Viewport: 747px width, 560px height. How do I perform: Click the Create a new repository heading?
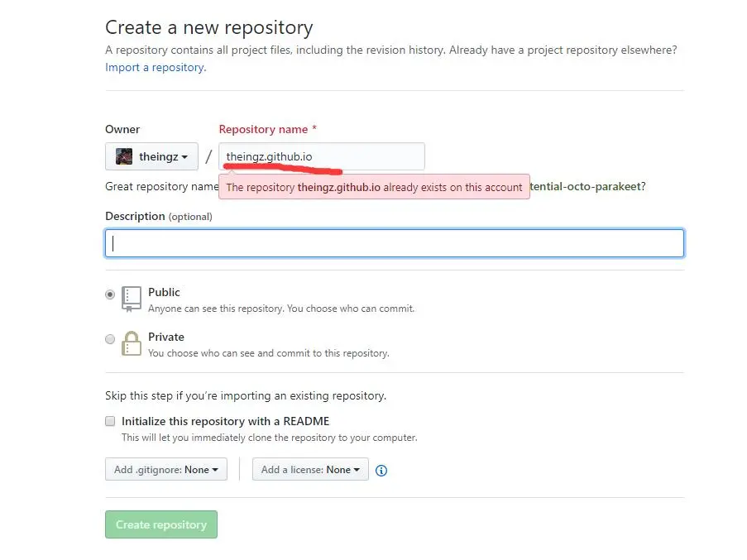pos(208,28)
